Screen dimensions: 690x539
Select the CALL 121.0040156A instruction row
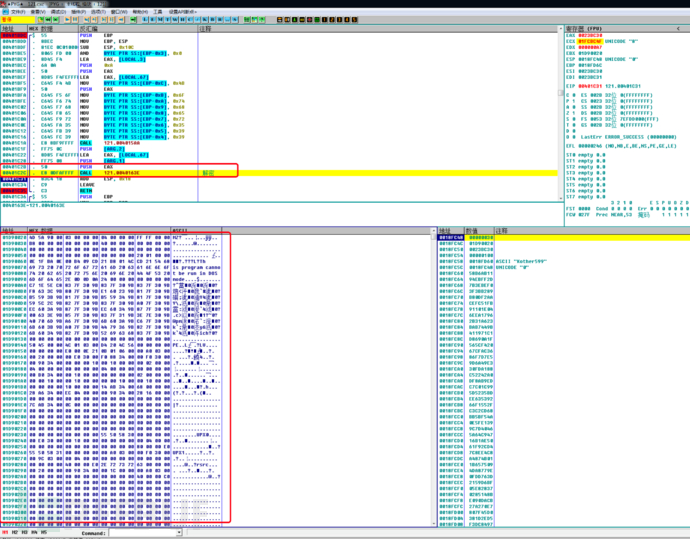279,143
